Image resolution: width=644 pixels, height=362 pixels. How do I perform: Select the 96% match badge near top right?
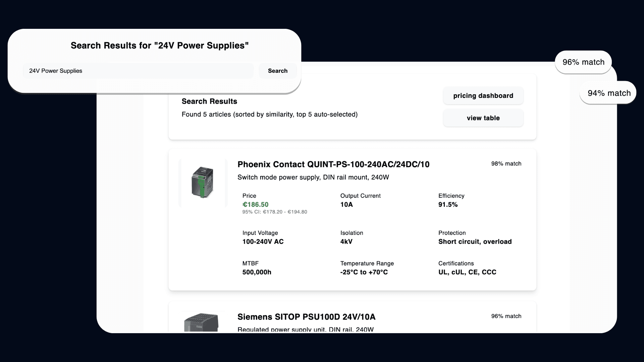tap(583, 62)
